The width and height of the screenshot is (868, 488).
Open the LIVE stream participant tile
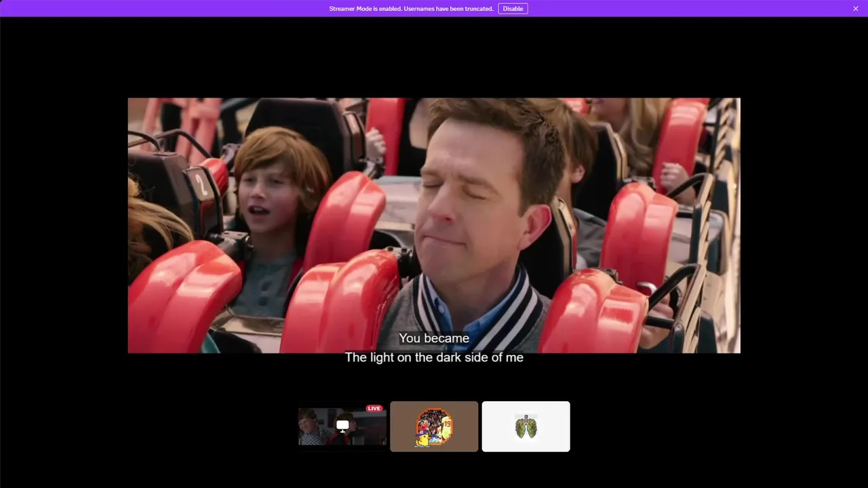tap(342, 426)
